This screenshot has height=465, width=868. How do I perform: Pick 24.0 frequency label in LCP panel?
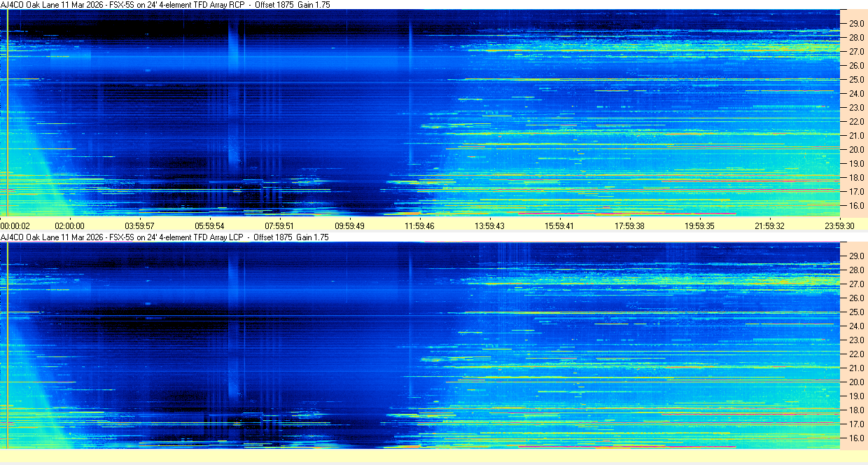coord(857,326)
